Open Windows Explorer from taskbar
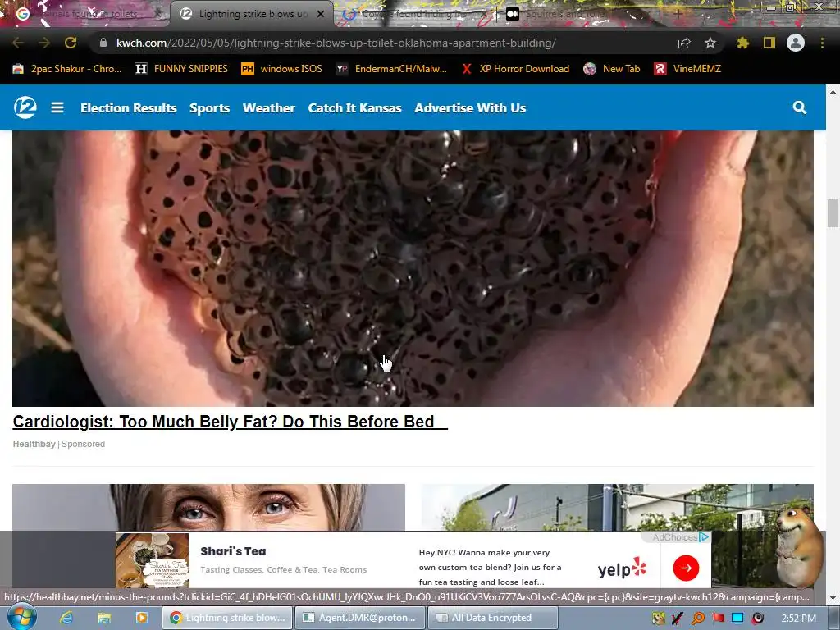 (x=104, y=618)
